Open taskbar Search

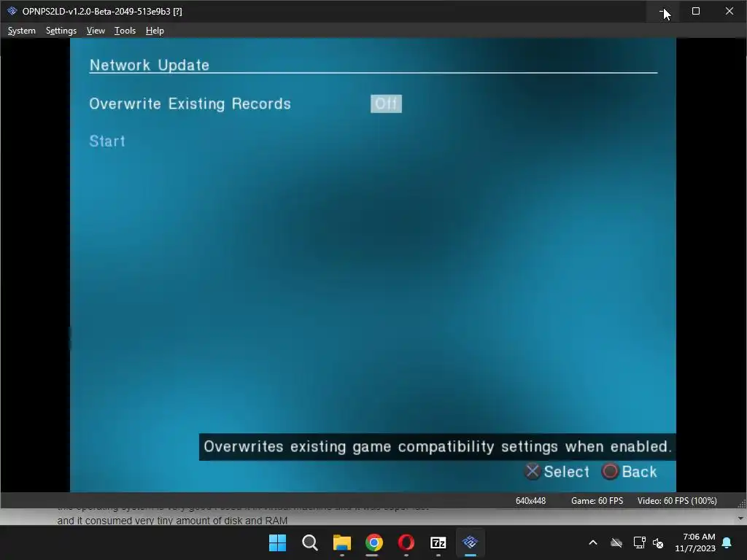point(309,542)
